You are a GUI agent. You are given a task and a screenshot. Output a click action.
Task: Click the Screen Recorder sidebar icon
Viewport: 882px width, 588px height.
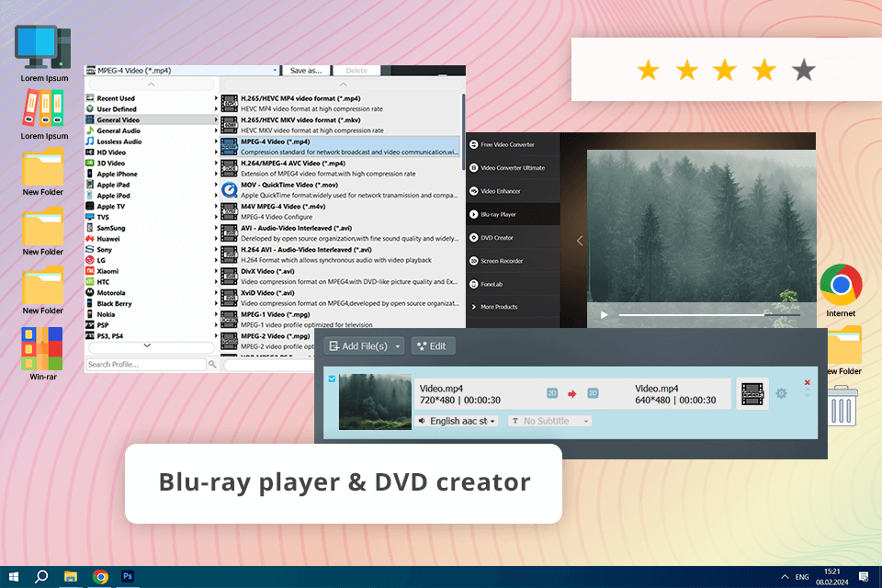click(474, 261)
